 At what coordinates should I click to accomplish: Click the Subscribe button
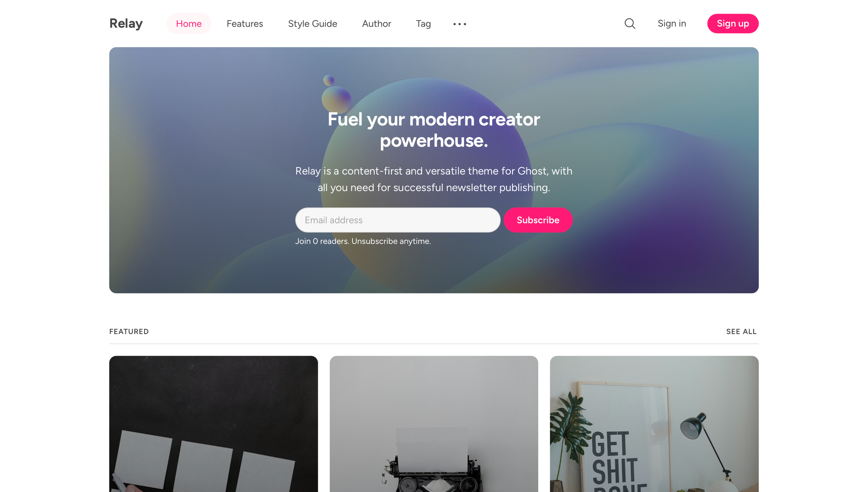538,220
